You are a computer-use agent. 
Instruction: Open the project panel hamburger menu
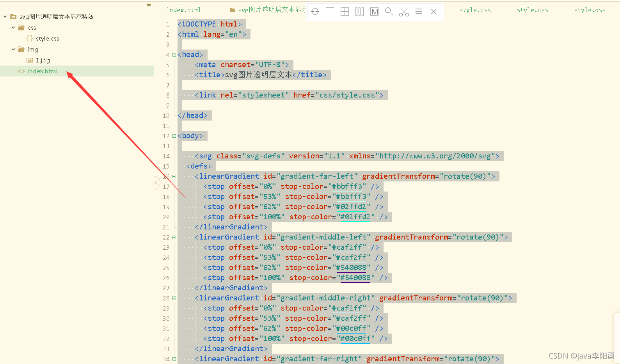149,5
